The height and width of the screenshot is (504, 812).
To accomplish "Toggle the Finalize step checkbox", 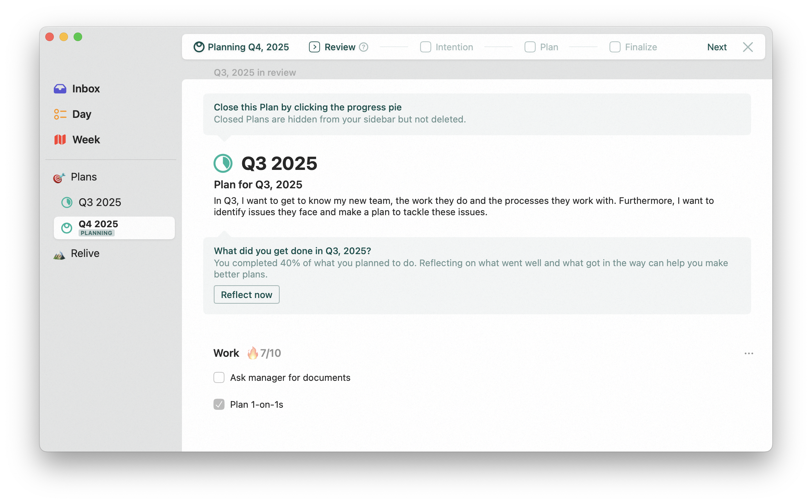I will (615, 47).
